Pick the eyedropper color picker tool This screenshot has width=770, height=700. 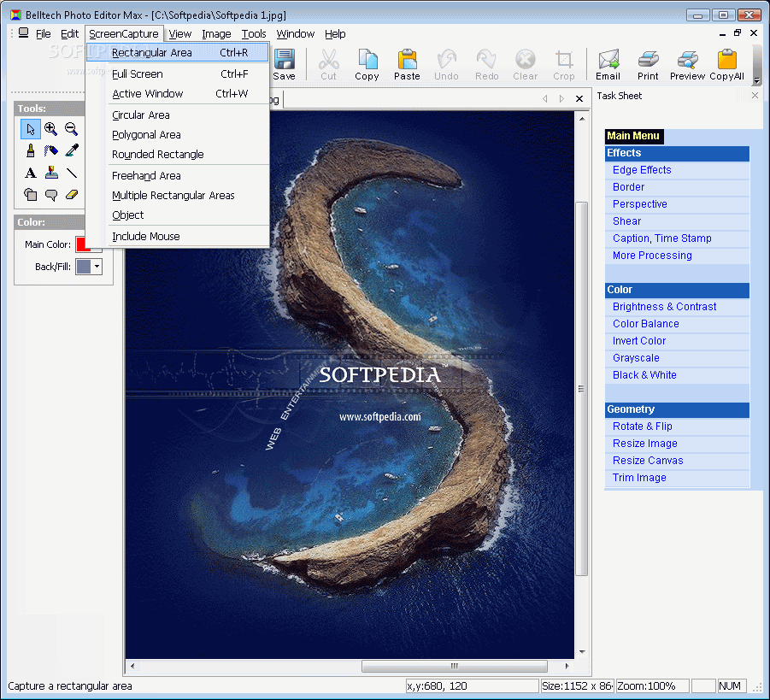tap(71, 150)
